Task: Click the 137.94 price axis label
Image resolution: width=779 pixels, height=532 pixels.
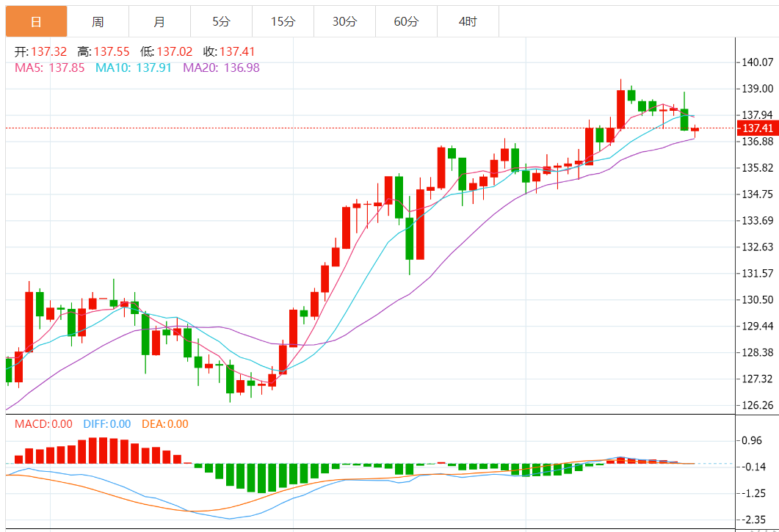Action: tap(757, 114)
